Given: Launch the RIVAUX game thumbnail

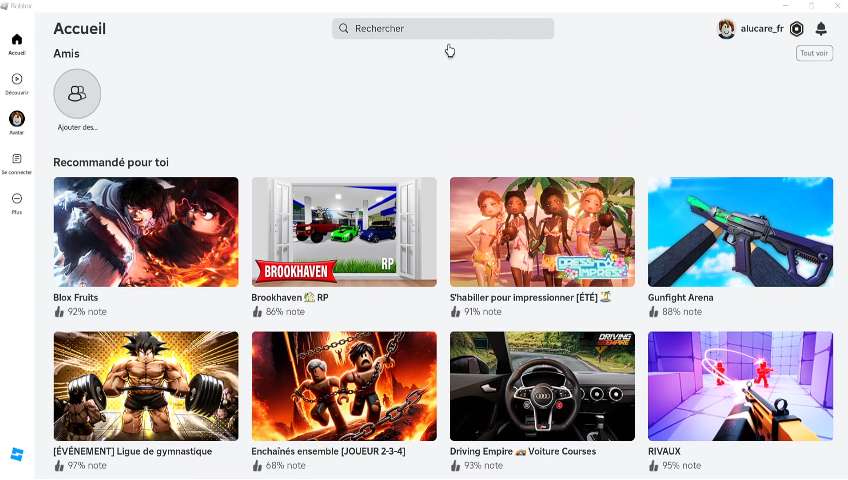Looking at the screenshot, I should [740, 386].
